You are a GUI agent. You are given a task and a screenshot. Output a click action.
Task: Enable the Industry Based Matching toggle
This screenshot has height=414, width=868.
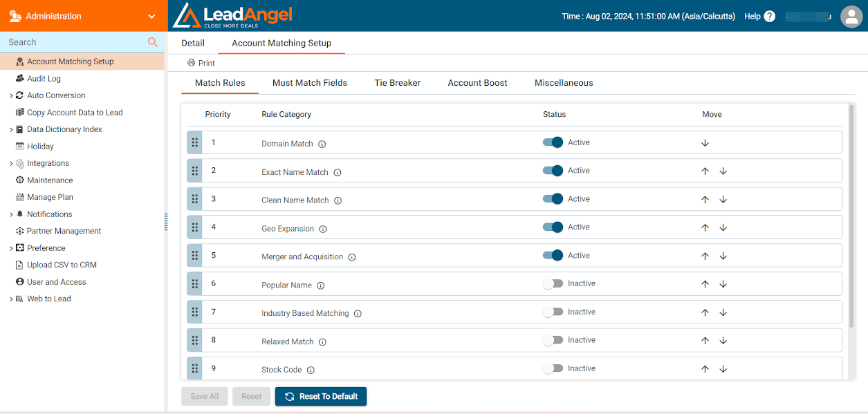tap(553, 312)
